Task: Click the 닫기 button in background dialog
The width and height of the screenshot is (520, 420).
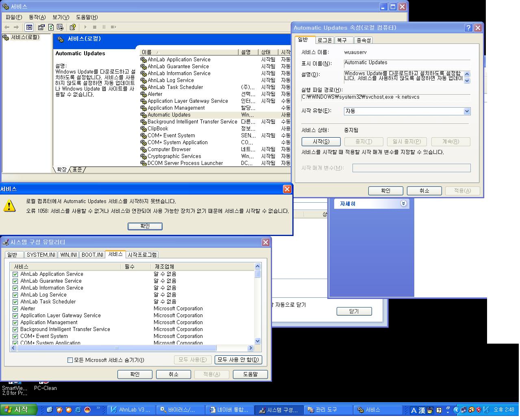Action: coord(354,311)
